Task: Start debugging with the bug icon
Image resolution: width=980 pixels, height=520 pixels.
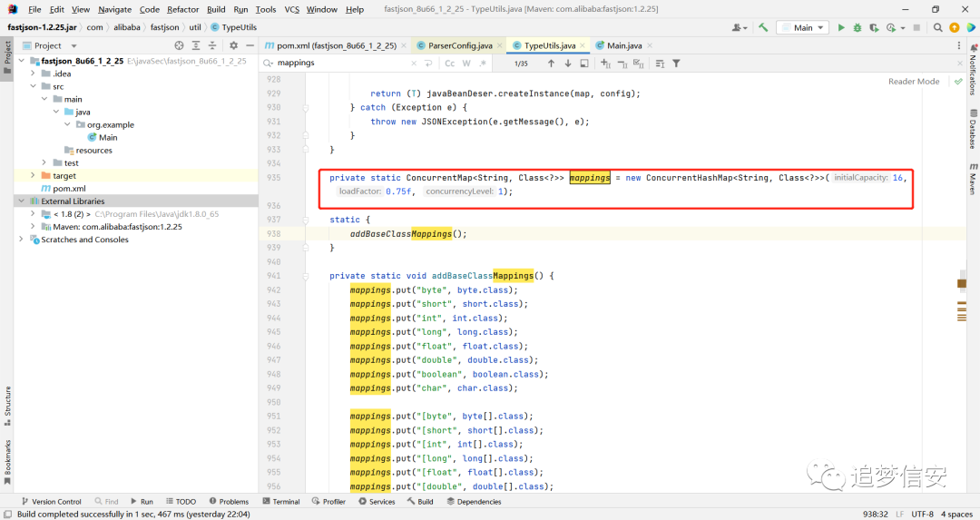Action: [x=857, y=27]
